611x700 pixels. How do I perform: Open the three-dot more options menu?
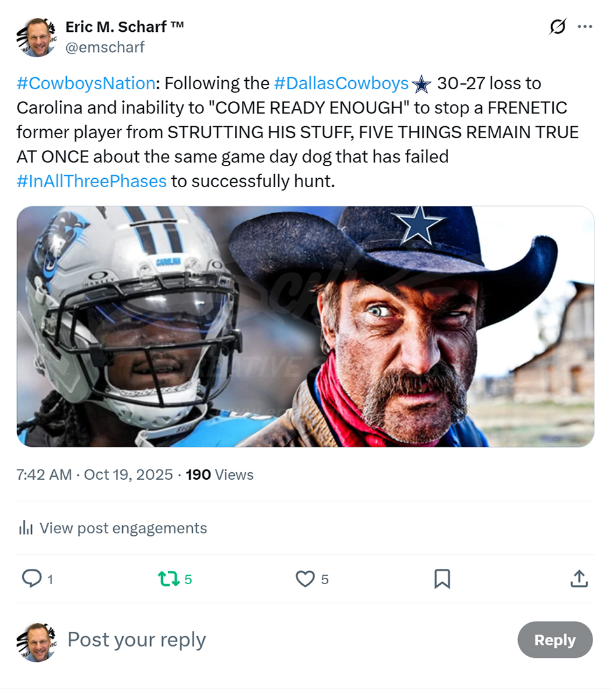click(584, 27)
